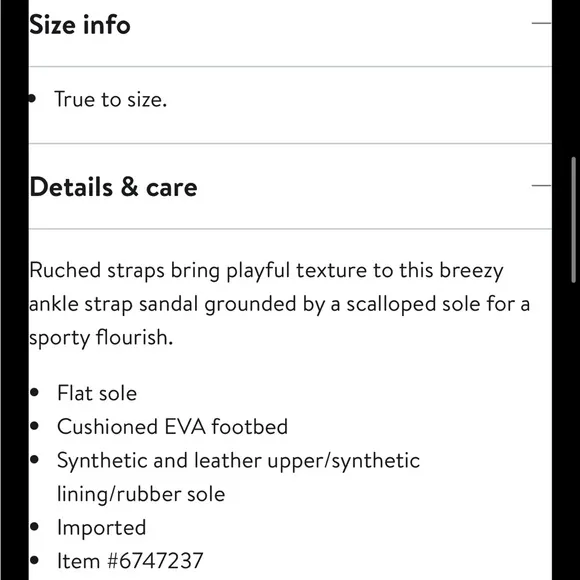Screen dimensions: 580x580
Task: Click the Imported bullet item
Action: 102,527
